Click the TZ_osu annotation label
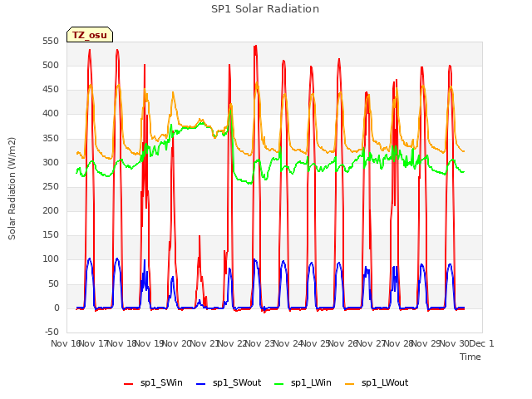The width and height of the screenshot is (532, 399). pos(90,35)
